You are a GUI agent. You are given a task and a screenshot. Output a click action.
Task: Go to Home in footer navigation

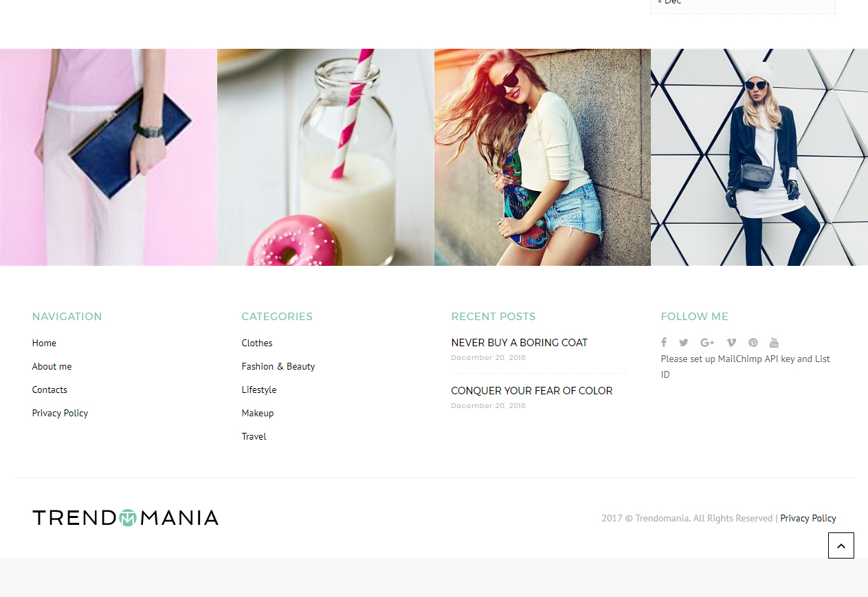click(44, 343)
